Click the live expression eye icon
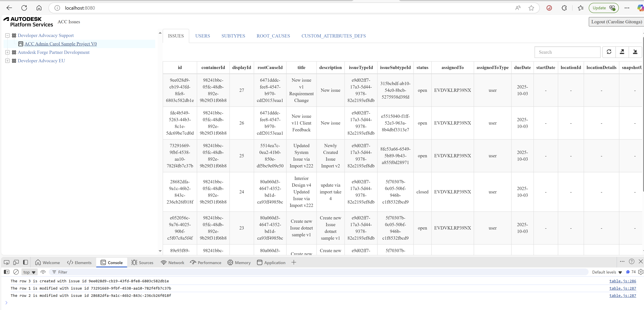644x310 pixels. point(43,272)
